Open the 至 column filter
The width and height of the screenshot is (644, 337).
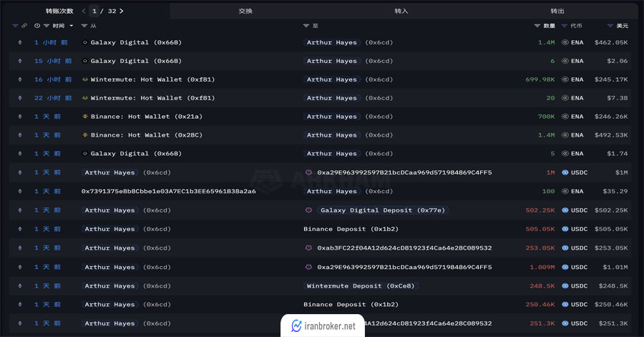tap(306, 26)
